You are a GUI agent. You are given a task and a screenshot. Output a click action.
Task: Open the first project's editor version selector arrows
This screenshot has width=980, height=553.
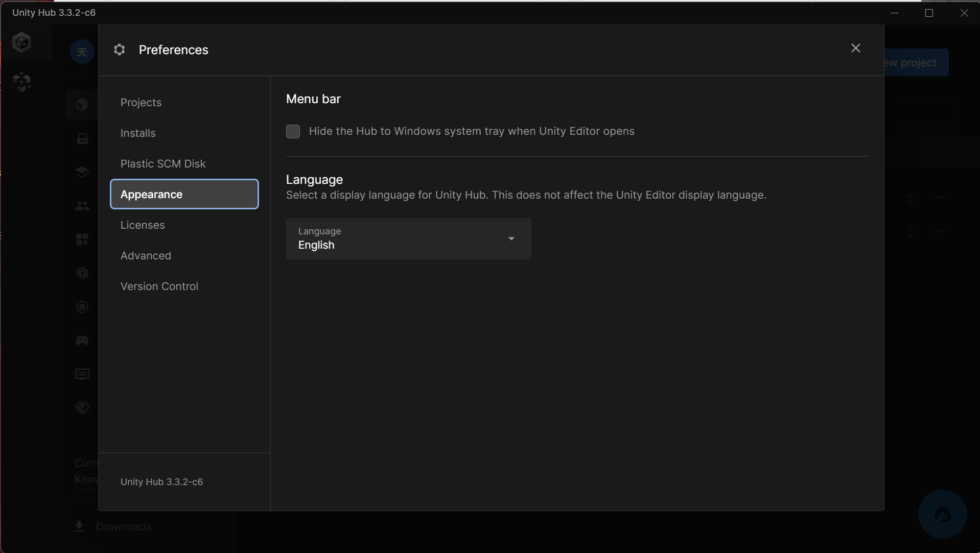[x=910, y=198]
